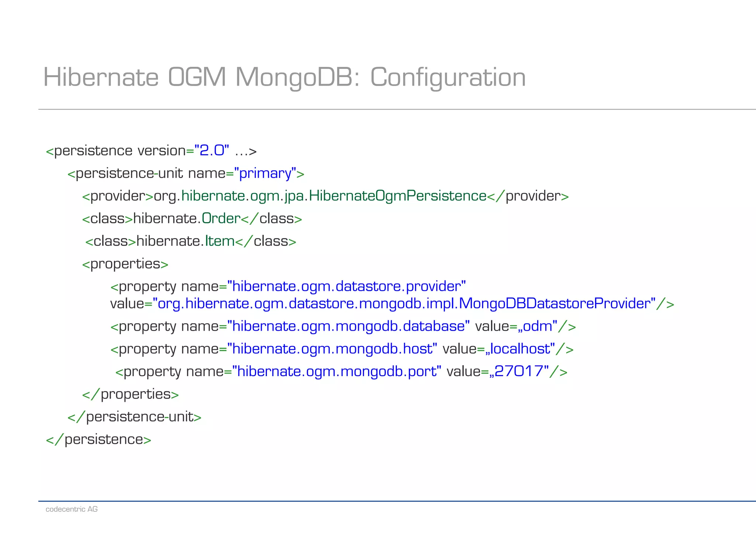This screenshot has width=756, height=534.
Task: Click the hibernate.ogm.datastore.provider property name line
Action: [288, 287]
